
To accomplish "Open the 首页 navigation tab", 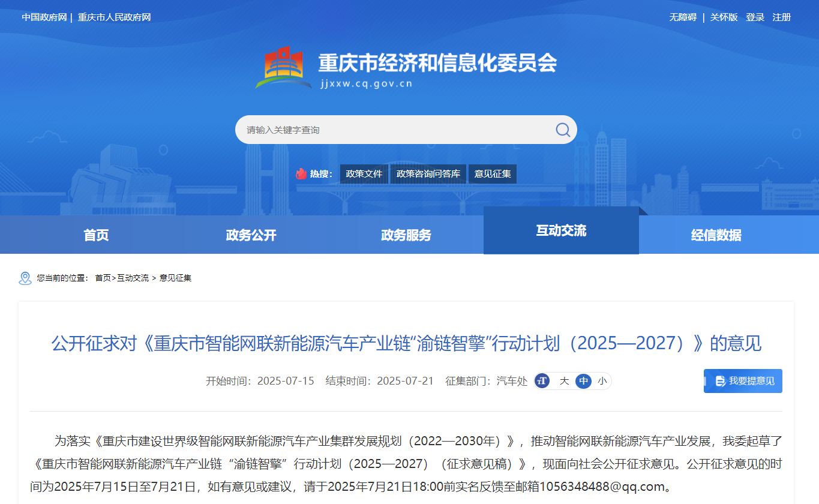I will click(96, 235).
